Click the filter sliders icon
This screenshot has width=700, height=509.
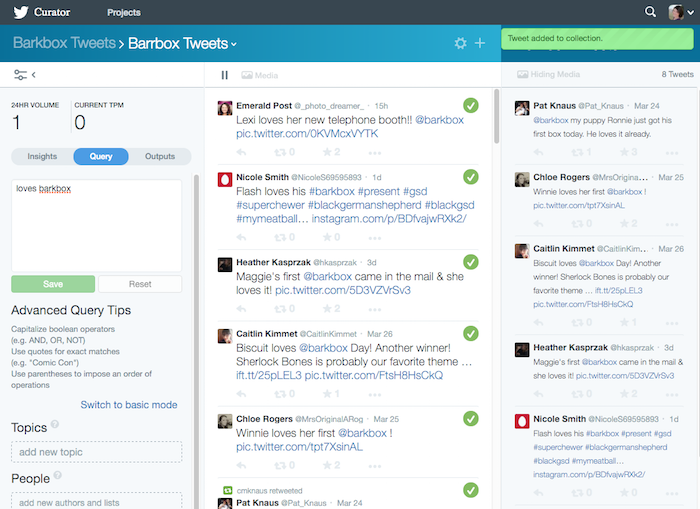click(x=20, y=75)
